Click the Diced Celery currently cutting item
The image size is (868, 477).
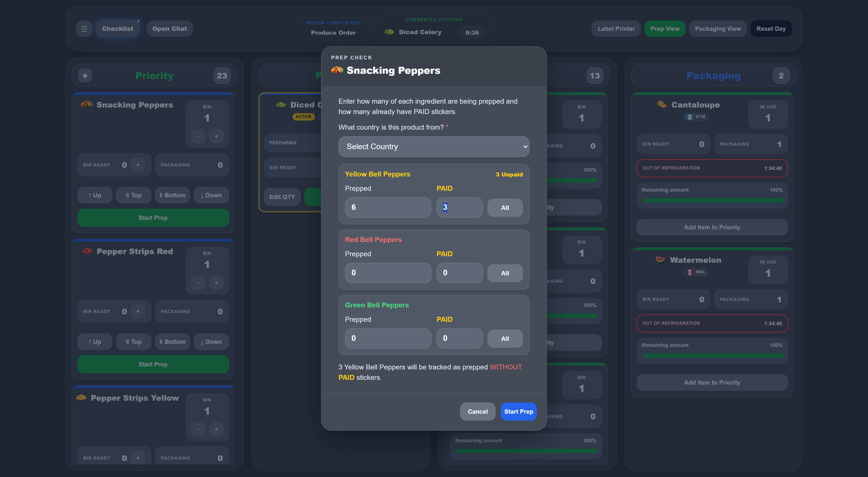point(420,32)
